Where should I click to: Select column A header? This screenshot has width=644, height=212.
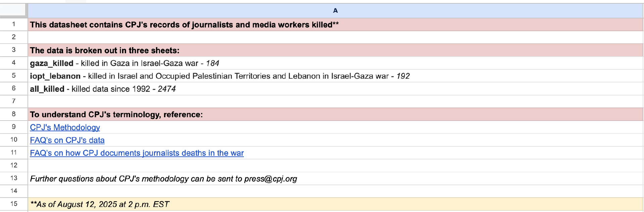(x=335, y=11)
